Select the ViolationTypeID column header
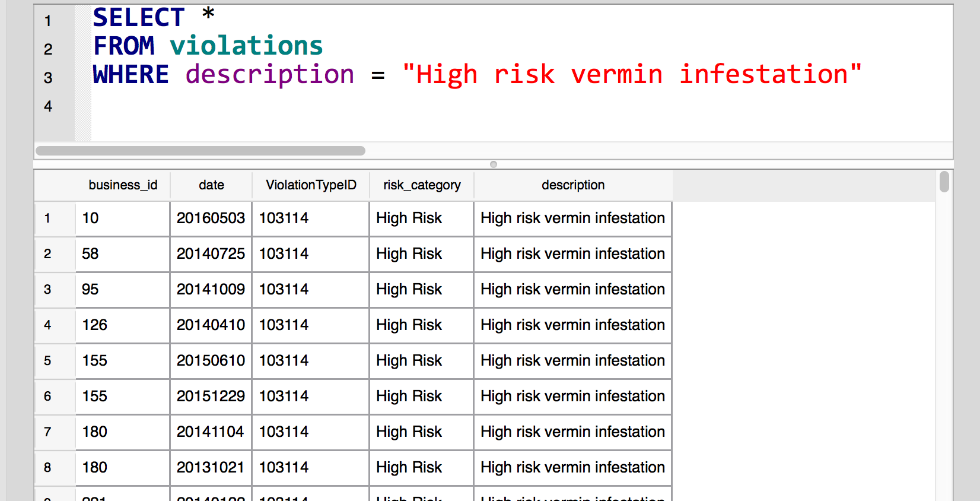 [311, 185]
